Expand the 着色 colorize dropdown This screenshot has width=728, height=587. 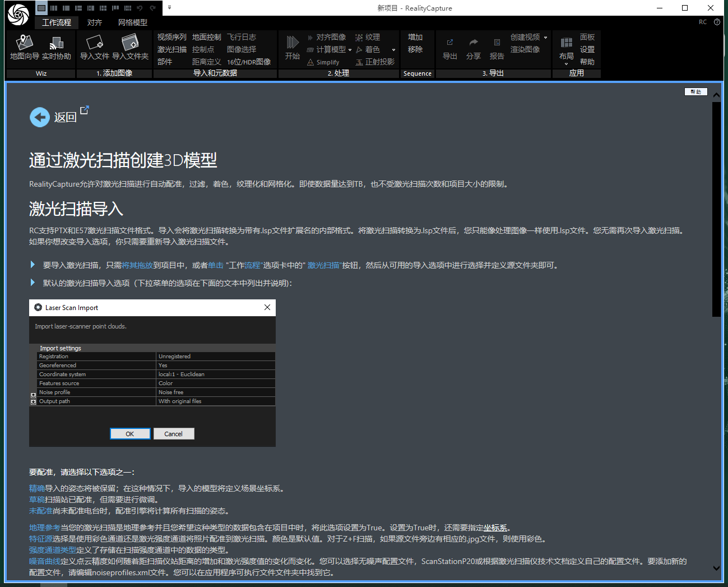click(x=394, y=49)
